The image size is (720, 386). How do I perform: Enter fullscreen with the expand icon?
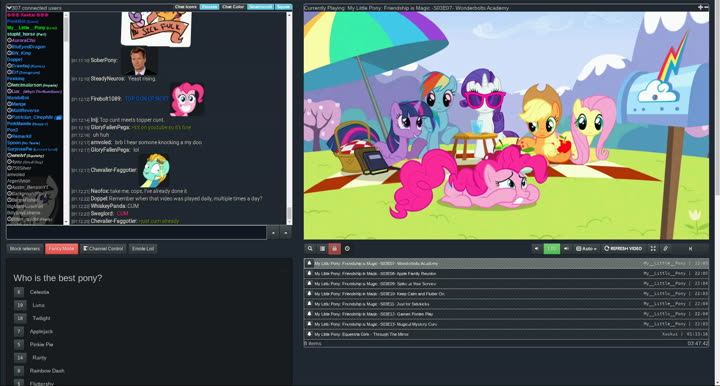[653, 249]
